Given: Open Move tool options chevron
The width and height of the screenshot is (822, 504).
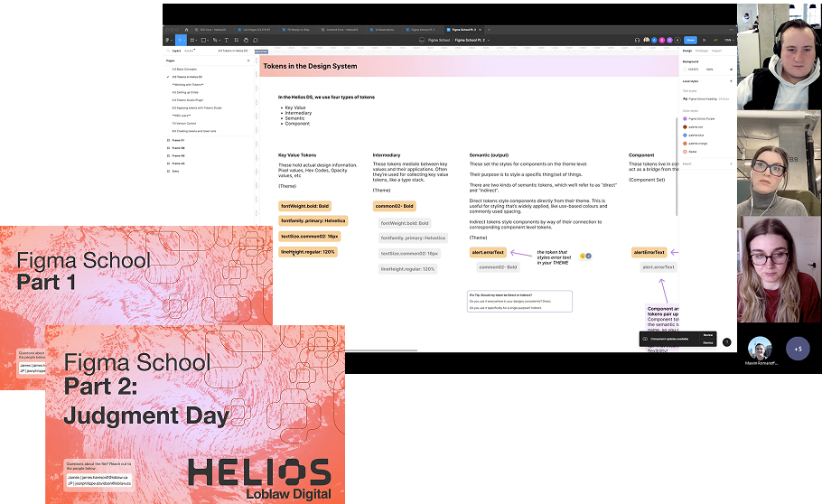Looking at the screenshot, I should (184, 41).
